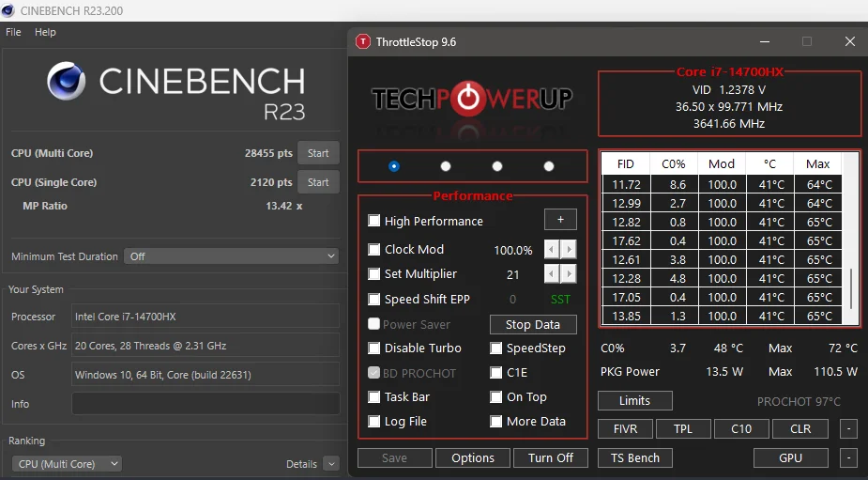Screen dimensions: 868x480
Task: Click the Cores x GHz field
Action: 206,346
